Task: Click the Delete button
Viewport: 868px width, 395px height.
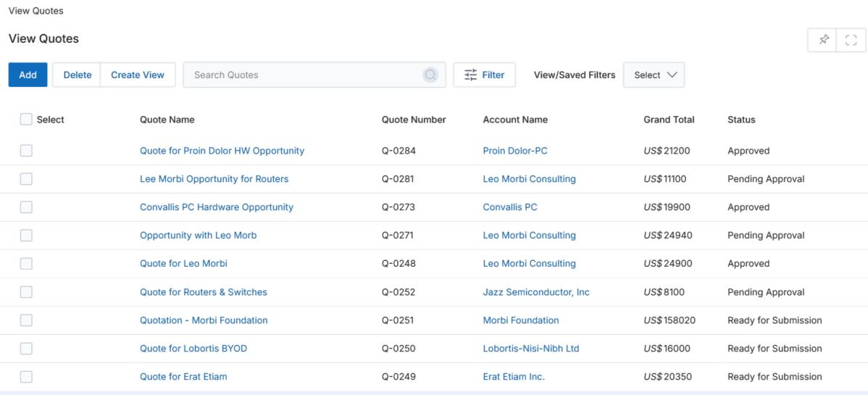Action: (x=77, y=75)
